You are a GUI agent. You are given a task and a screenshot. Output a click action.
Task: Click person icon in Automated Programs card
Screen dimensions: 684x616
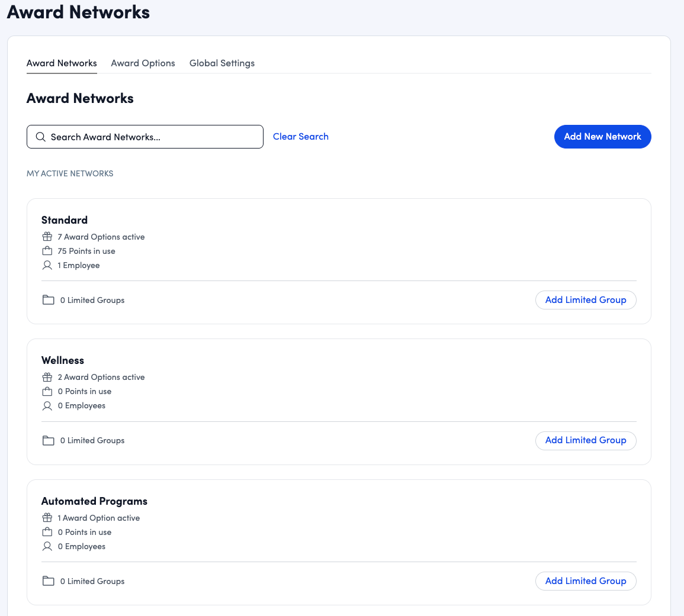pos(47,546)
